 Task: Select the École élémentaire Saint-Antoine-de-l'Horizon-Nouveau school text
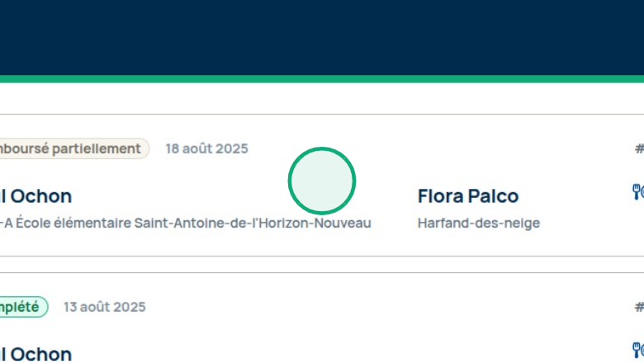(x=188, y=223)
